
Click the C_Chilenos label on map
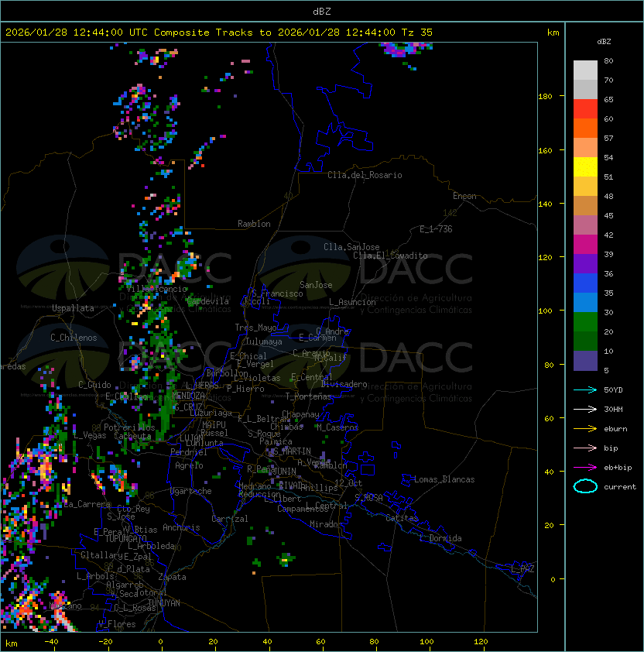(x=74, y=338)
